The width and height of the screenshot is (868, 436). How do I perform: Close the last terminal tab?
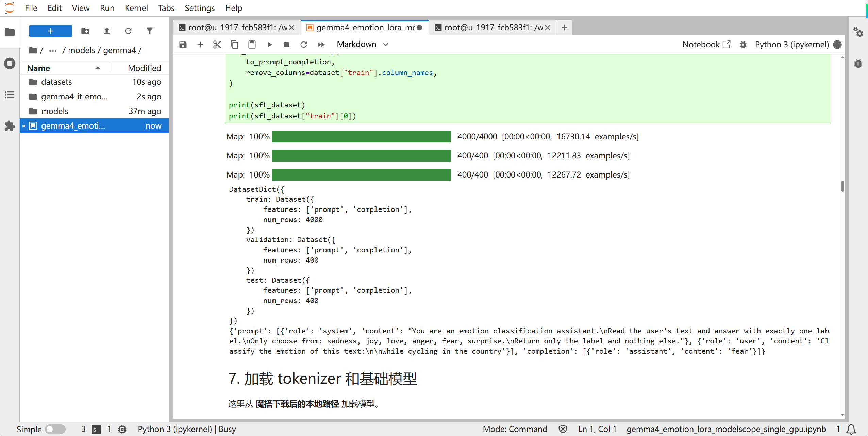tap(548, 28)
